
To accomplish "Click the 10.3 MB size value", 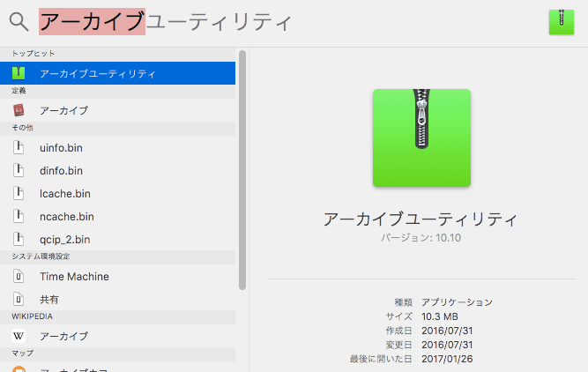I will pyautogui.click(x=440, y=316).
